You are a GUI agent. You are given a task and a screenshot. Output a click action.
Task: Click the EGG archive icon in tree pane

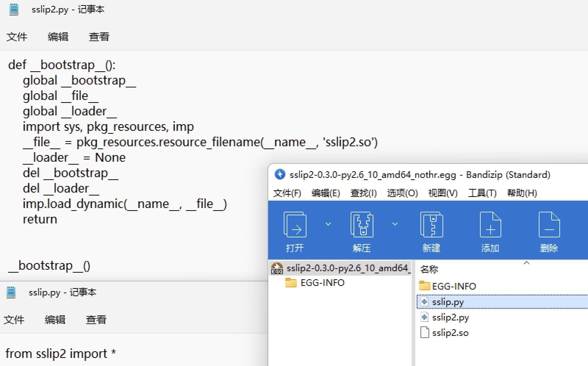point(277,268)
